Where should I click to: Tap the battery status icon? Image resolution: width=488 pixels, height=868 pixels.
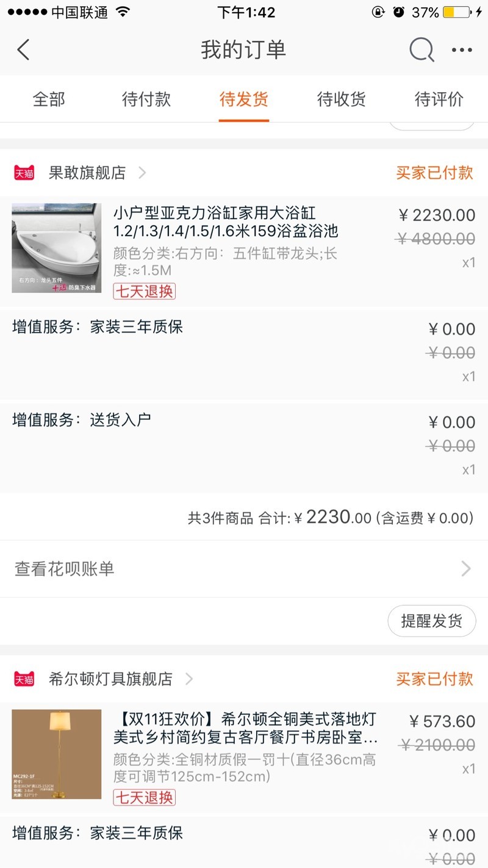coord(456,12)
